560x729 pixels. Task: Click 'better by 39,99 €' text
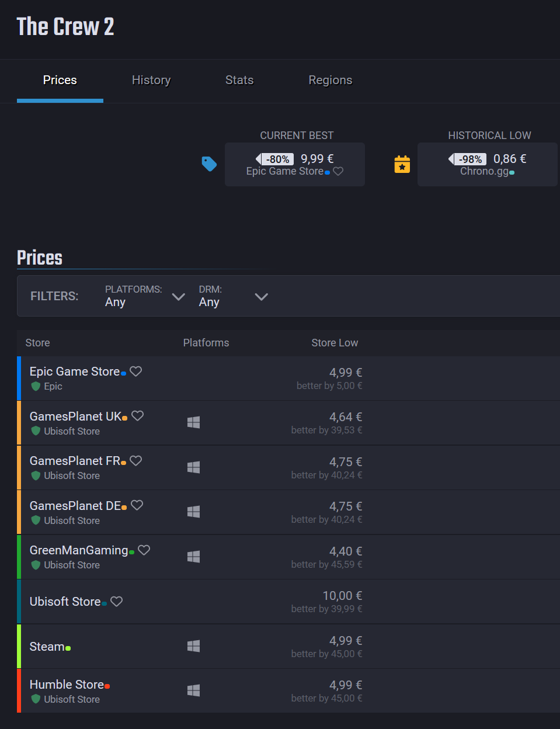click(x=327, y=609)
